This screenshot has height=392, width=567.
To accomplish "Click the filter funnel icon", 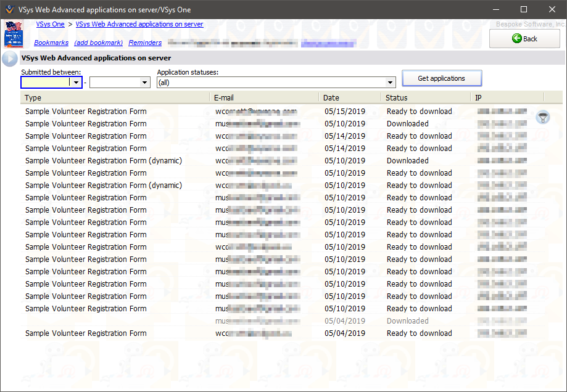I will [x=542, y=118].
